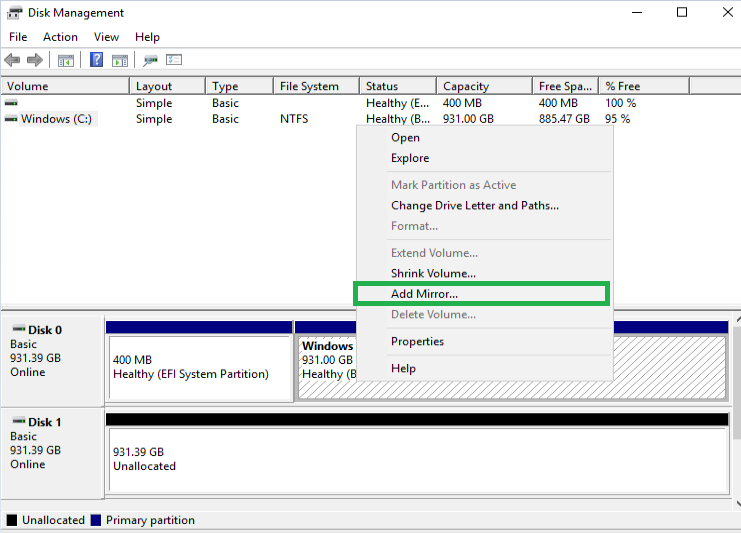Open the Action menu
The image size is (741, 533).
60,37
